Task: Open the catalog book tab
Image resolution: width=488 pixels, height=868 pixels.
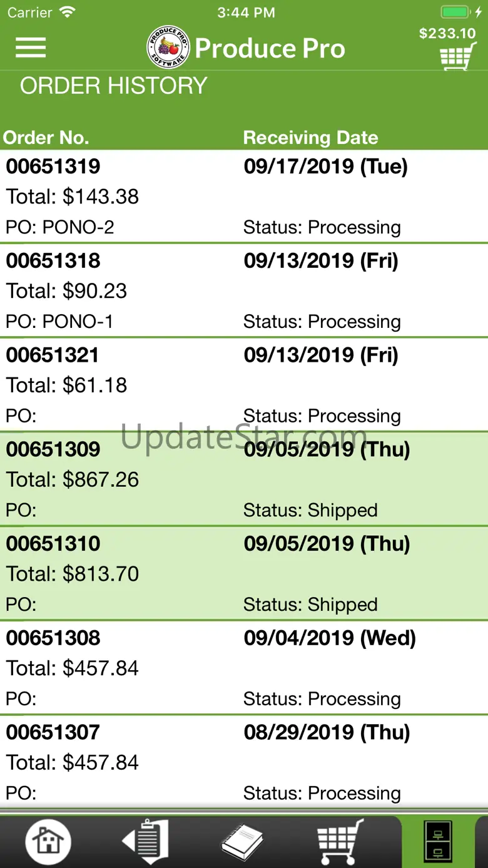Action: click(242, 842)
